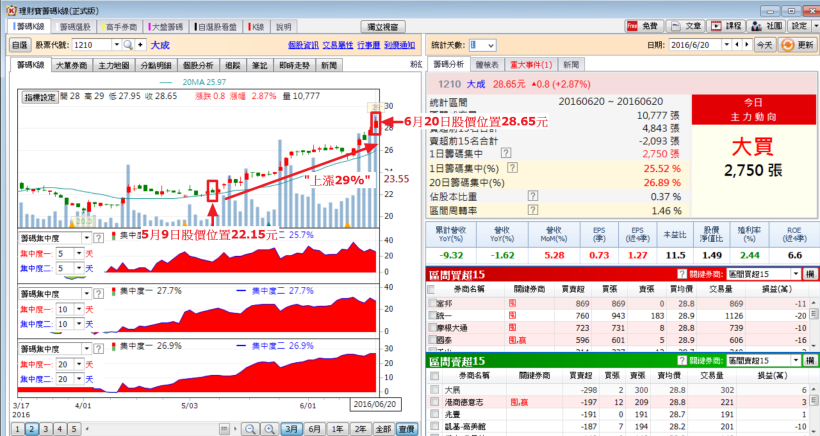Click the 今天 button
The width and height of the screenshot is (820, 436).
(x=765, y=45)
